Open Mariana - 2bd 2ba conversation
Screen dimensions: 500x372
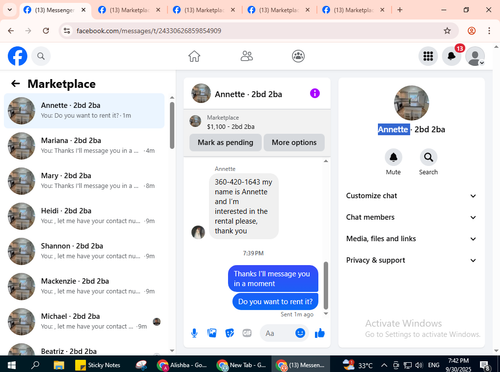tap(84, 146)
